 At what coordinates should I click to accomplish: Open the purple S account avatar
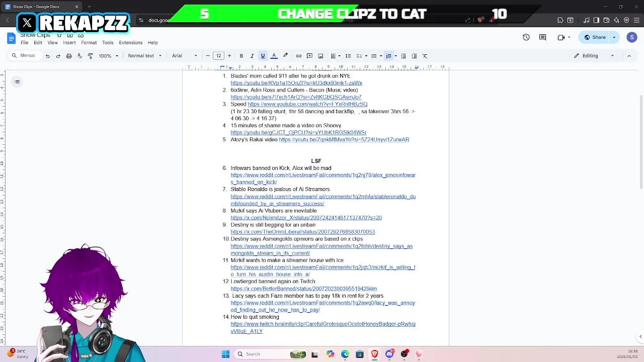coord(632,37)
